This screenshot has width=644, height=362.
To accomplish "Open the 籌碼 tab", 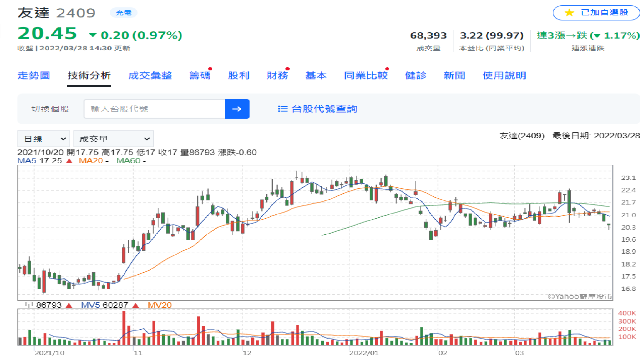I will 200,76.
